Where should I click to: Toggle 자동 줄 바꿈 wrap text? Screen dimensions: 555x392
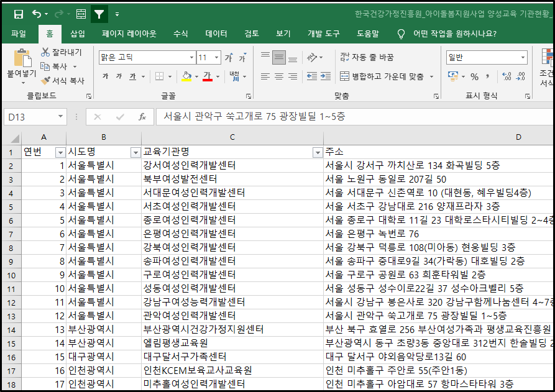click(367, 57)
